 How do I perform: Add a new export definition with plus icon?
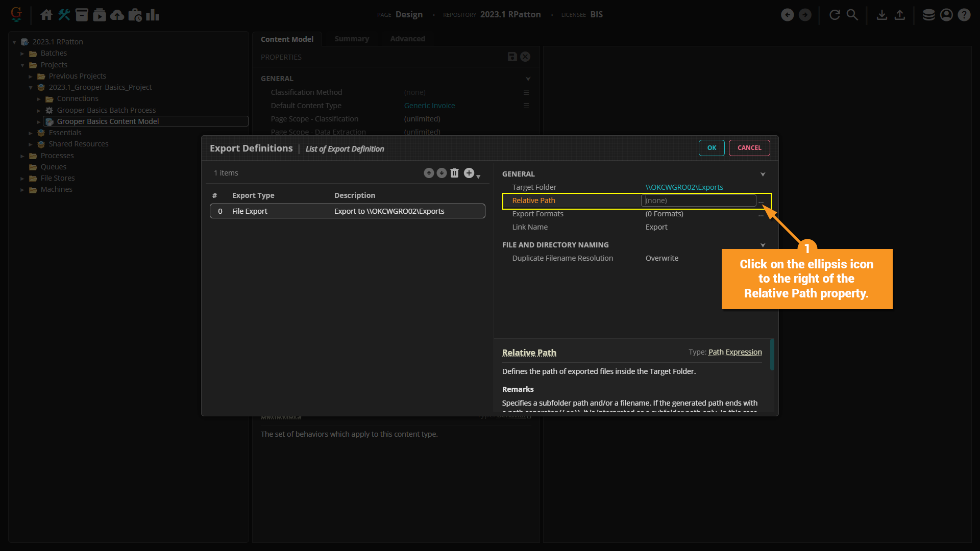(469, 173)
